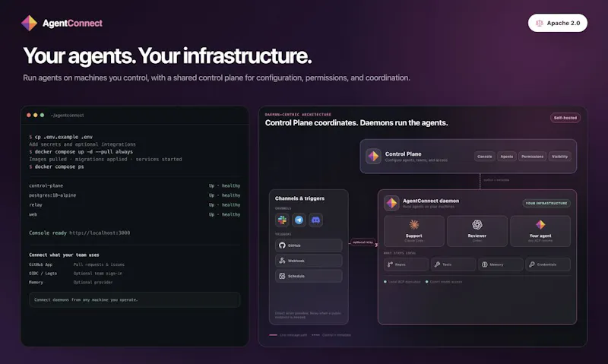Click the 'docker compose up -d --pull always' line

(x=81, y=151)
